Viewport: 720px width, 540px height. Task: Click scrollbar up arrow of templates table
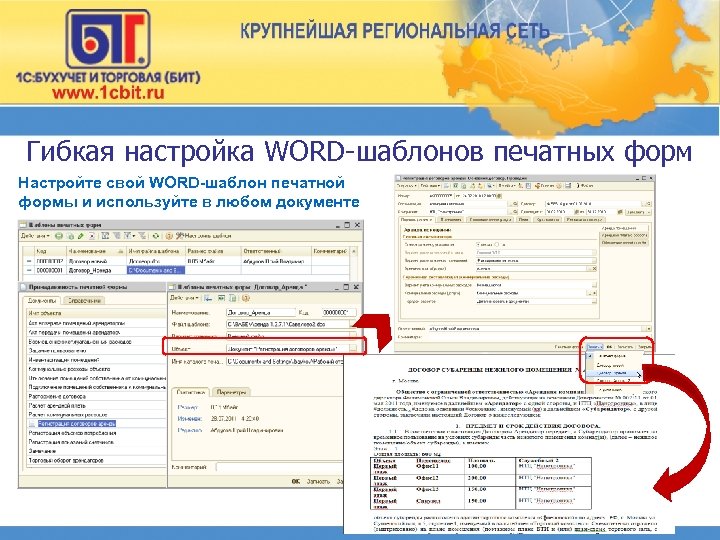(354, 252)
